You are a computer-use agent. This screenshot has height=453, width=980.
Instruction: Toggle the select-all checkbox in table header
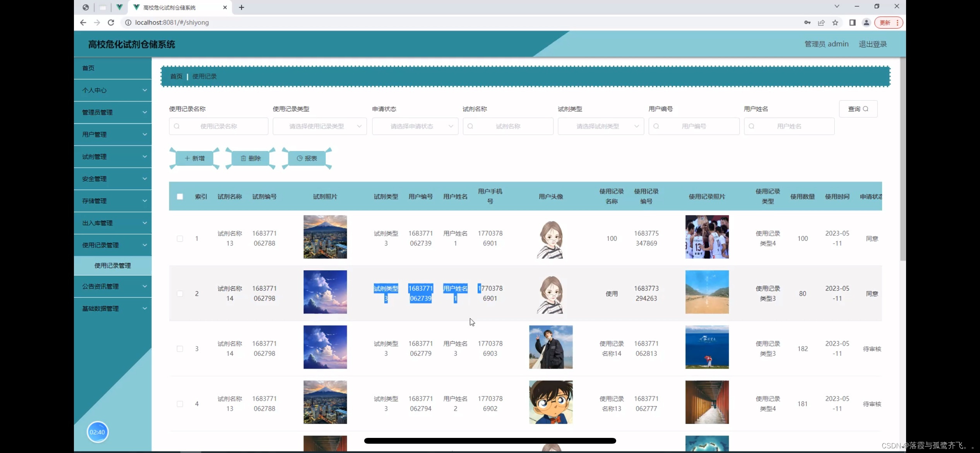(x=180, y=196)
